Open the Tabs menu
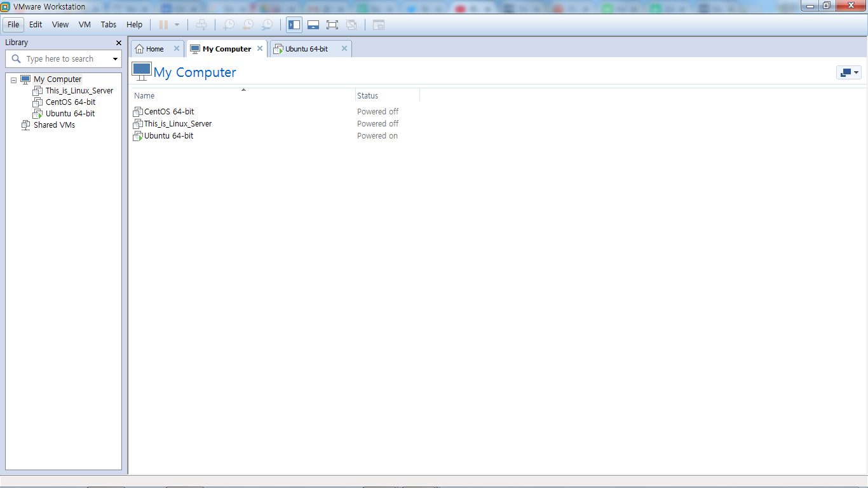 109,25
